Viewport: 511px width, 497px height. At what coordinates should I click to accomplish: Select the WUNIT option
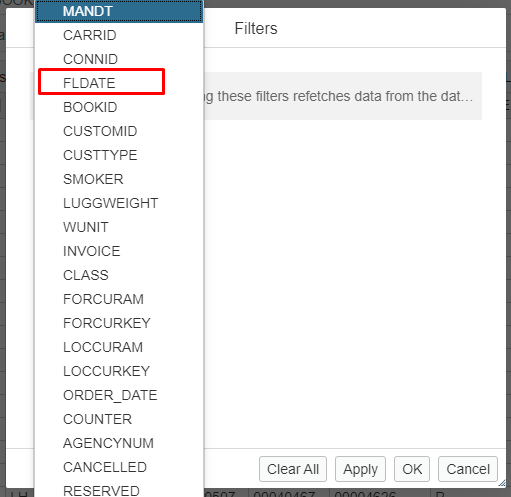tap(119, 227)
